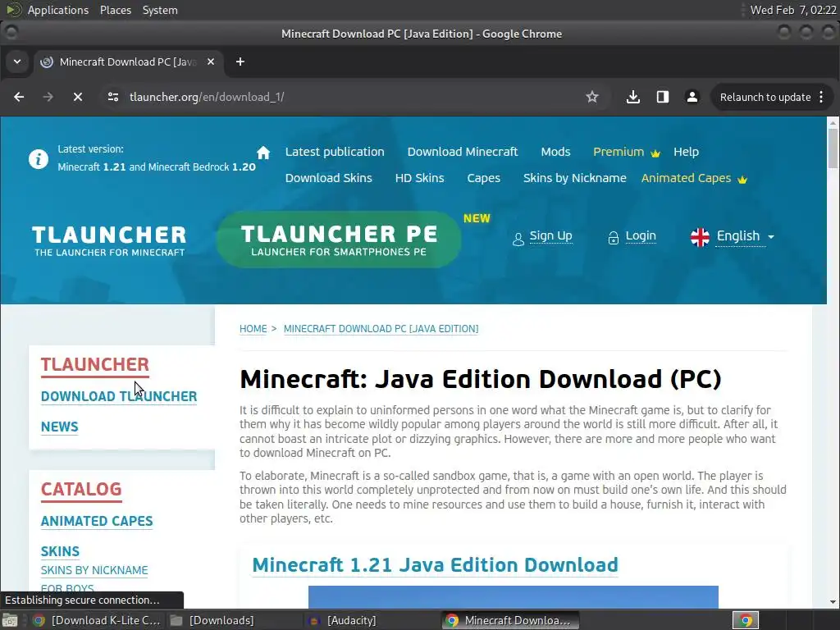Click SKINS BY NICKNAME catalog link
840x630 pixels.
pyautogui.click(x=94, y=570)
